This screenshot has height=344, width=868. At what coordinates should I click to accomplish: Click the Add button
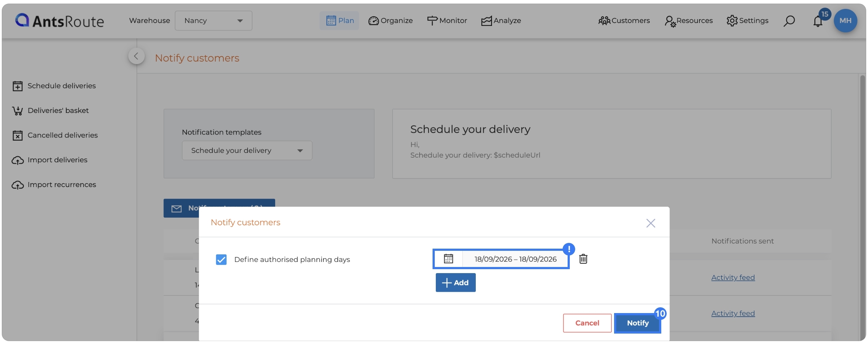456,282
